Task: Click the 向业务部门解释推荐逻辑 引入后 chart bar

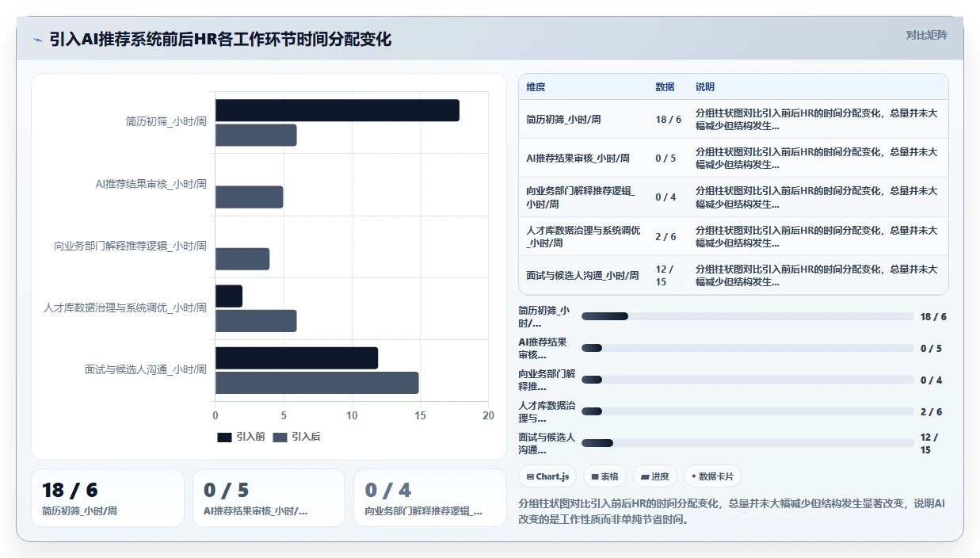Action: tap(242, 259)
